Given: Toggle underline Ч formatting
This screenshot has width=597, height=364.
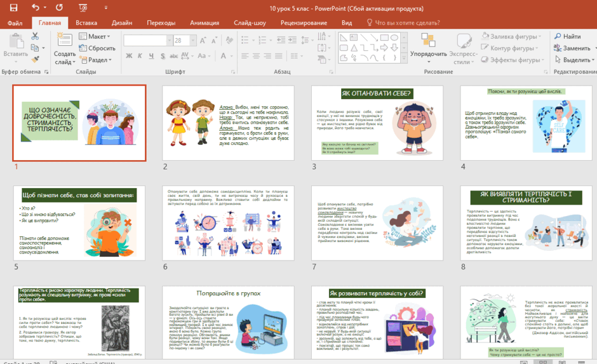Looking at the screenshot, I should [151, 56].
